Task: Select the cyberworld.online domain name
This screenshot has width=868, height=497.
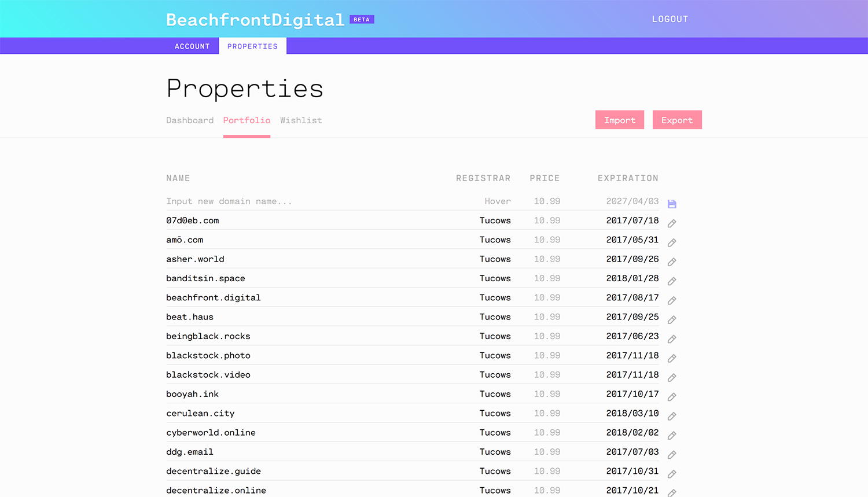Action: pyautogui.click(x=211, y=432)
